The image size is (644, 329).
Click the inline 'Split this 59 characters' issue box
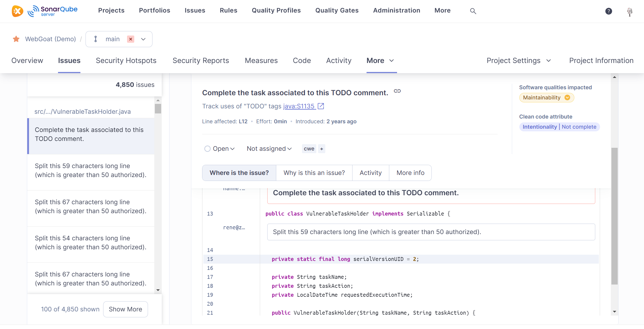[431, 232]
